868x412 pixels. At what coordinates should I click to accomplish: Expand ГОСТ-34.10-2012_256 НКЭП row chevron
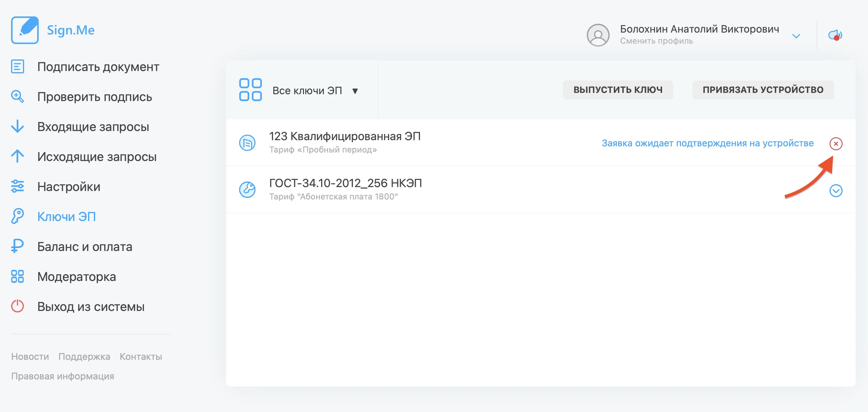pos(836,191)
